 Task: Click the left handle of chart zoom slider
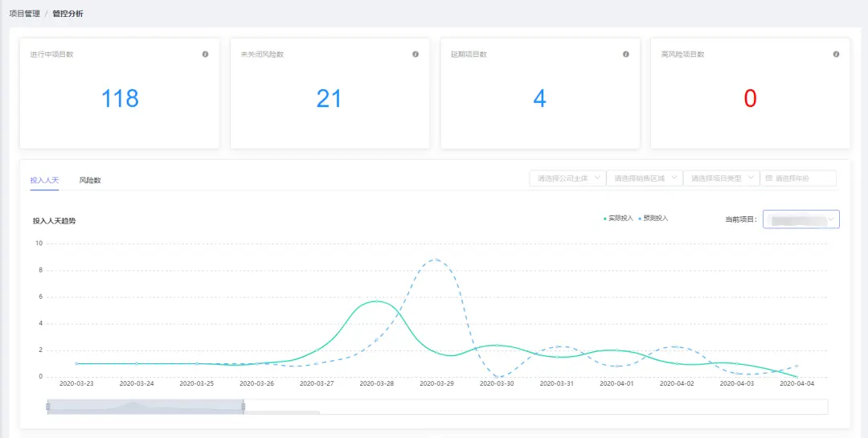coord(47,407)
